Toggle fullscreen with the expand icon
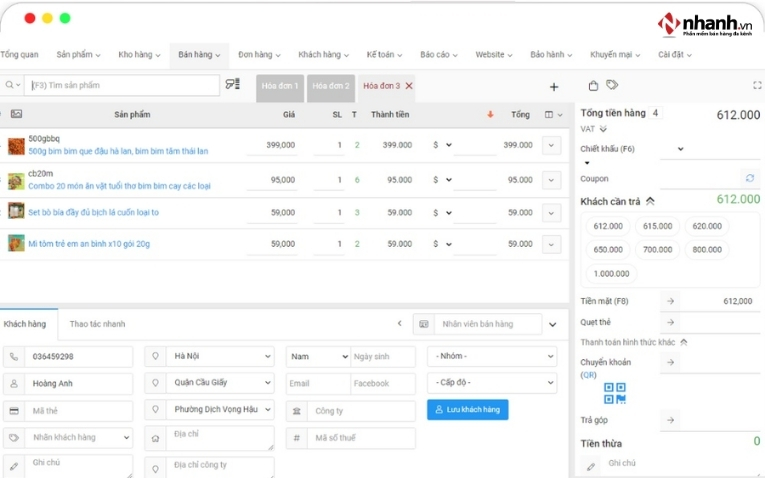The width and height of the screenshot is (765, 478). pyautogui.click(x=757, y=85)
